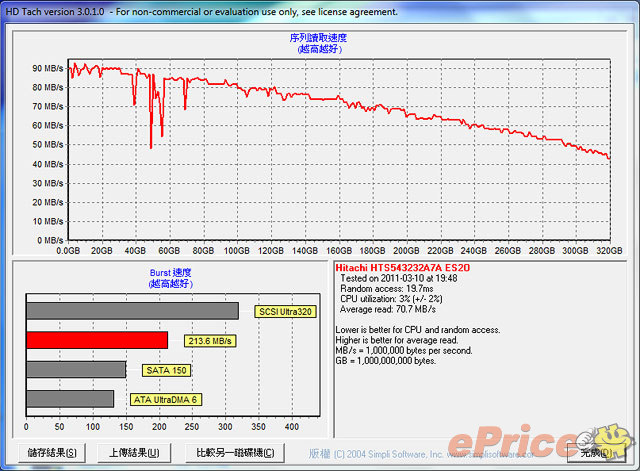This screenshot has height=471, width=640.
Task: Click the 90 MB/s axis label
Action: coord(48,68)
